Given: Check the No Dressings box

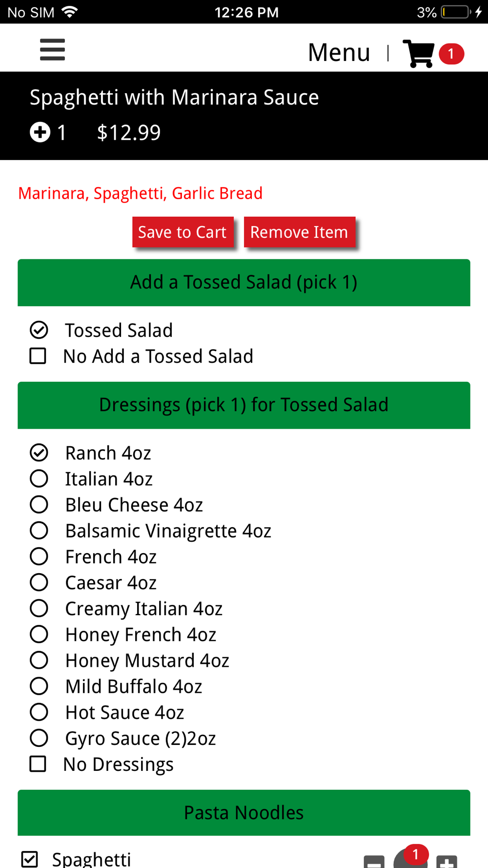Looking at the screenshot, I should click(38, 764).
